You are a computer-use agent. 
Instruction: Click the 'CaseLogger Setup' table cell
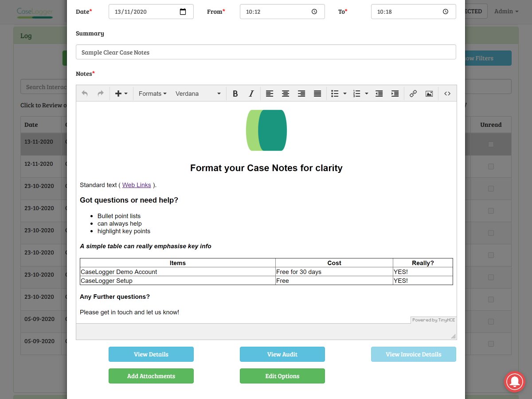[x=178, y=281]
